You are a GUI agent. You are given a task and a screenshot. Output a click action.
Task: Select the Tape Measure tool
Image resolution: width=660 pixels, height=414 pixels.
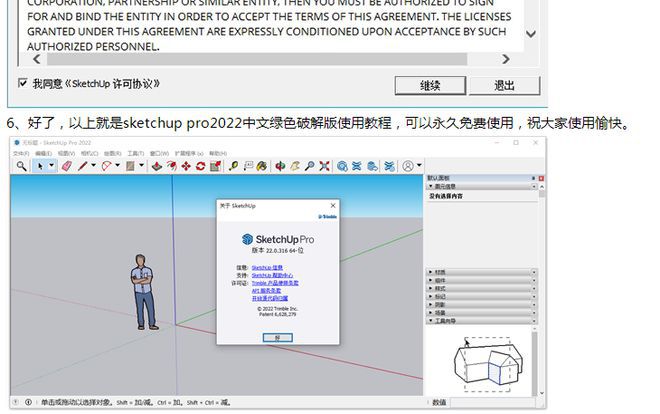pyautogui.click(x=233, y=166)
